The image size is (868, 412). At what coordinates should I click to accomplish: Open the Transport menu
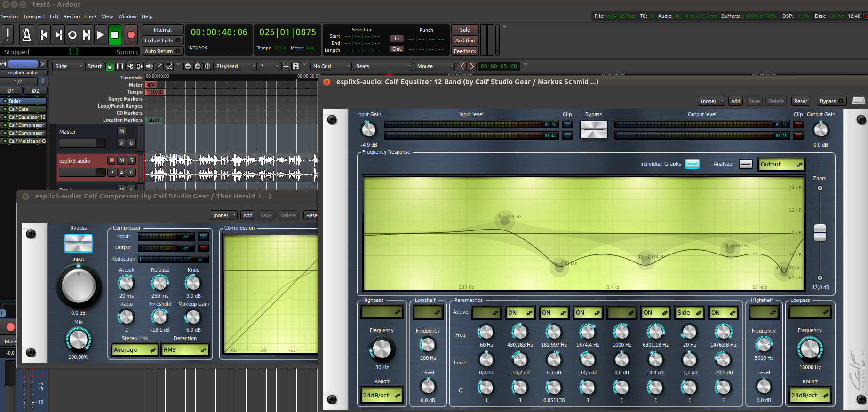34,16
